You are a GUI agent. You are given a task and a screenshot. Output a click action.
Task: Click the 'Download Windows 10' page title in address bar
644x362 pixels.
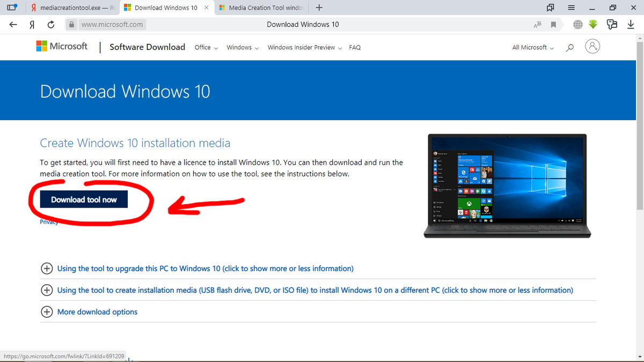tap(303, 24)
